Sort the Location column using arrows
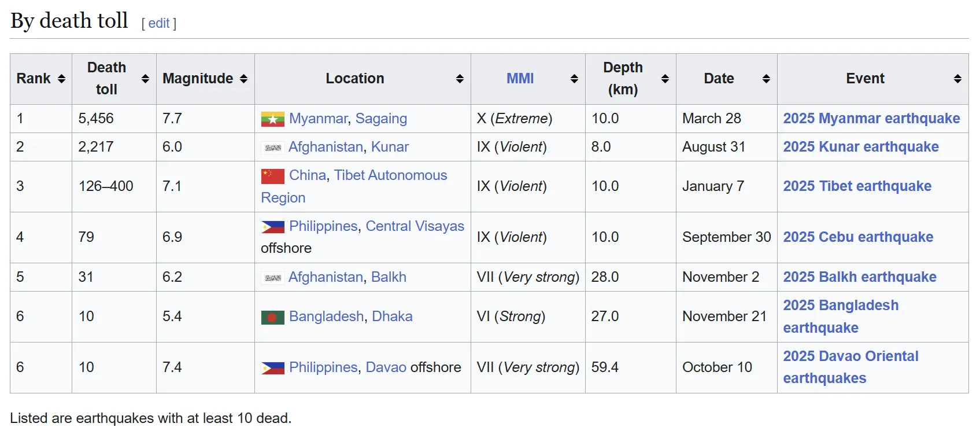Screen dimensions: 980x438 460,79
